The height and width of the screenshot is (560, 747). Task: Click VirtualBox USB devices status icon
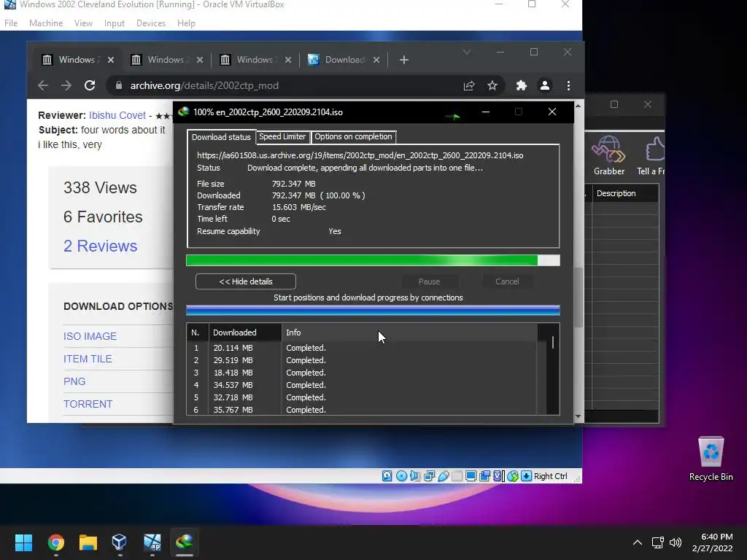tap(443, 475)
